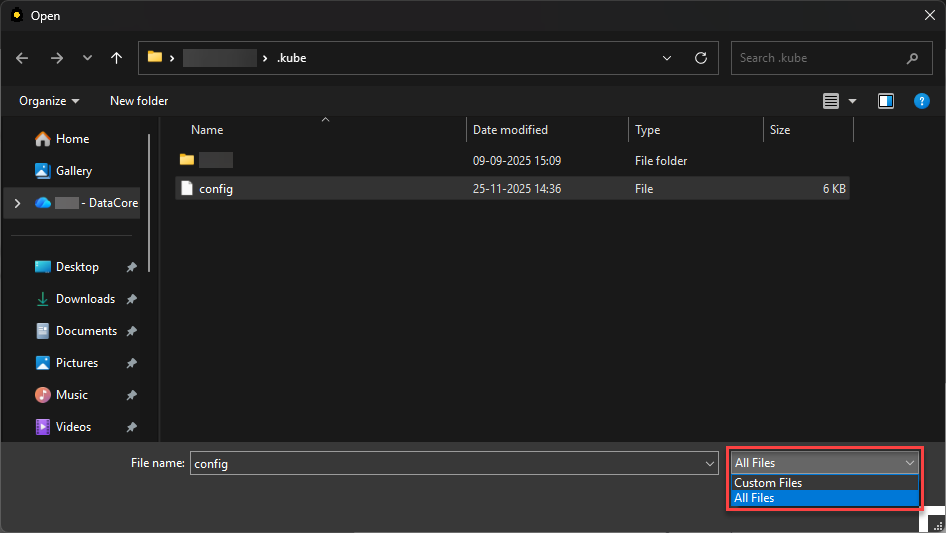Click the Back navigation arrow
This screenshot has height=533, width=946.
(23, 58)
